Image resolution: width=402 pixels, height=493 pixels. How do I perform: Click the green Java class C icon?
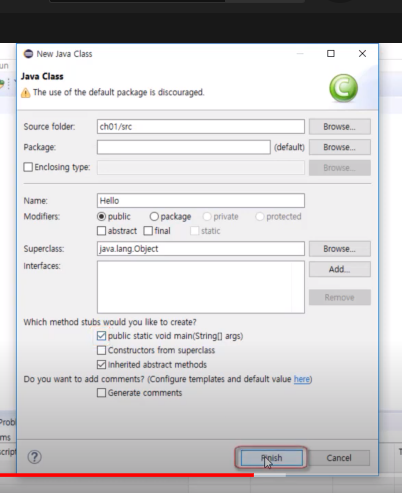(x=343, y=88)
